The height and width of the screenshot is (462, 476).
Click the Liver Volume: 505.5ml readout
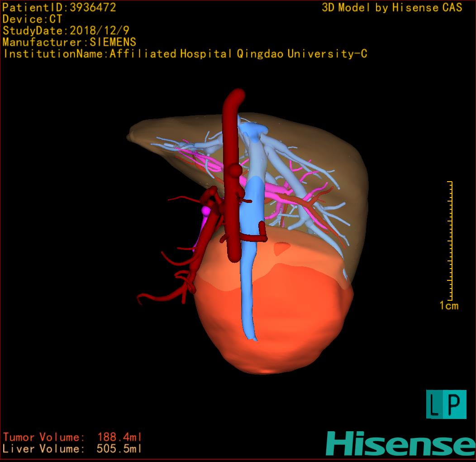[x=72, y=448]
